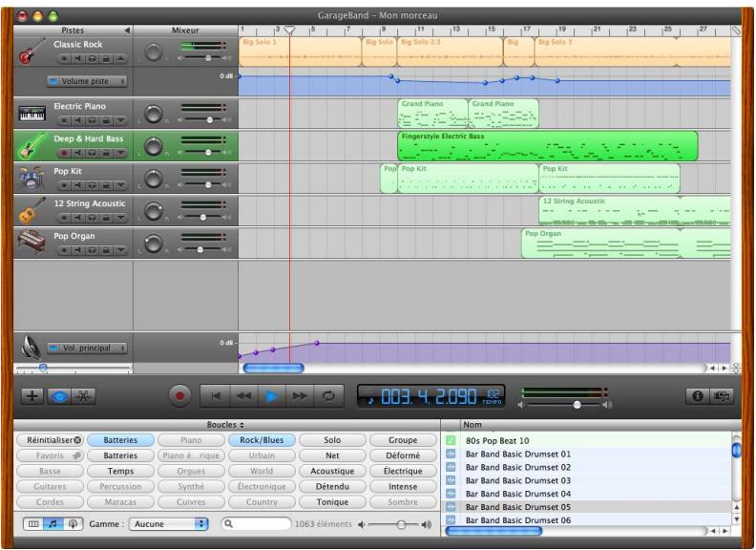
Task: Switch the loop browser to column view
Action: 33,523
